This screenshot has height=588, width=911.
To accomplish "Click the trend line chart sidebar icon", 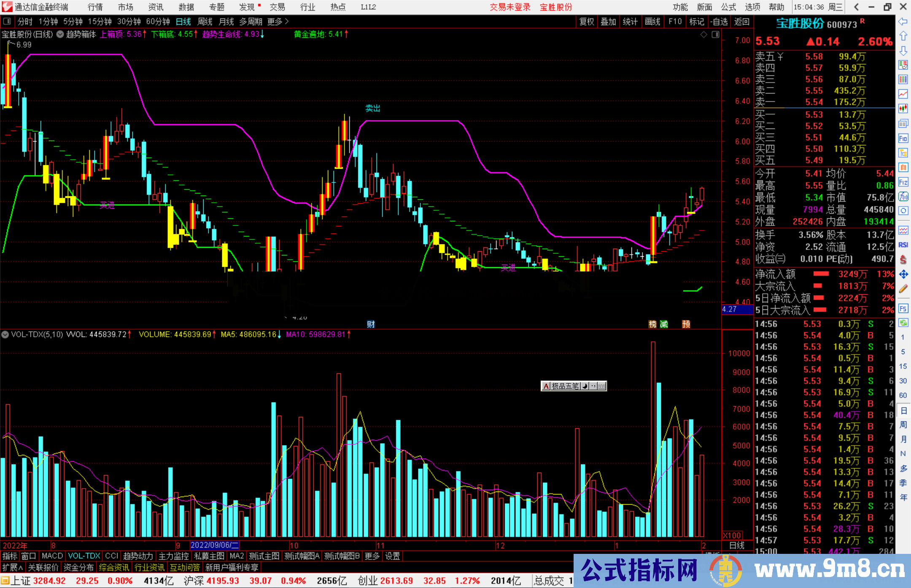I will (903, 94).
